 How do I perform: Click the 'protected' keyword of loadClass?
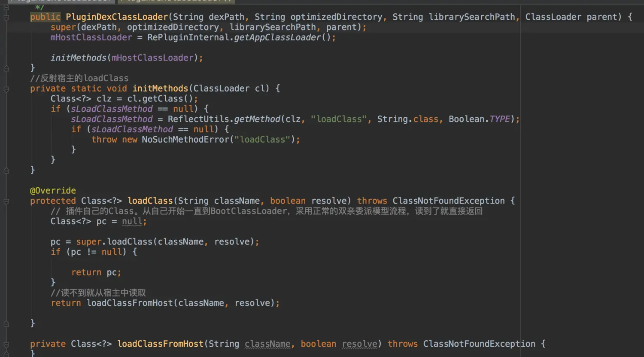pos(53,201)
